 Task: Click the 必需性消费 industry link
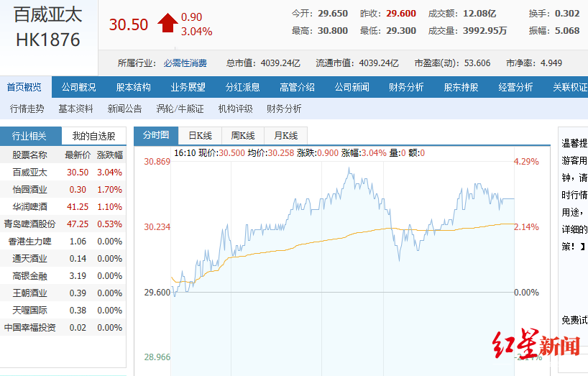[x=185, y=63]
